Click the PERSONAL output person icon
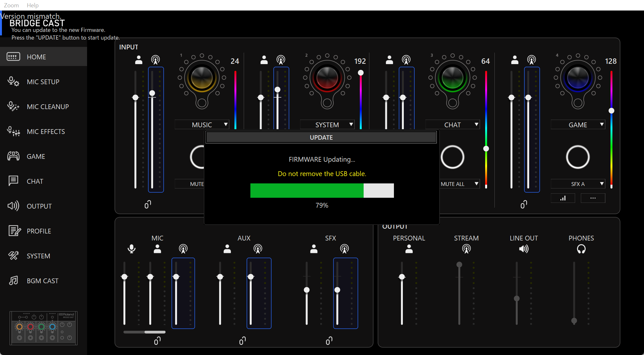The width and height of the screenshot is (644, 355). pyautogui.click(x=409, y=249)
